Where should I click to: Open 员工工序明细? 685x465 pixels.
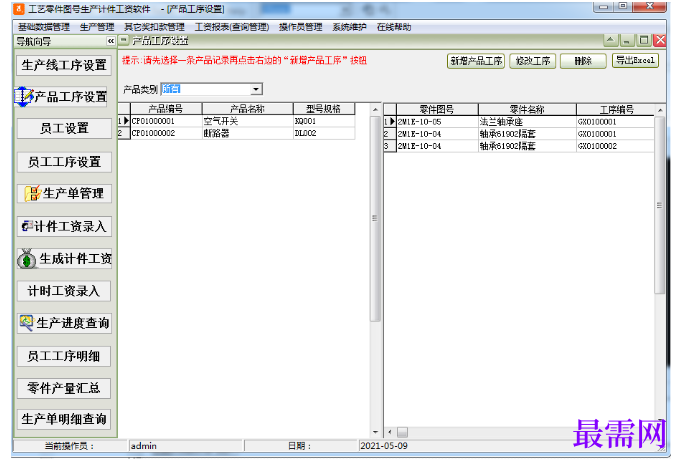64,356
